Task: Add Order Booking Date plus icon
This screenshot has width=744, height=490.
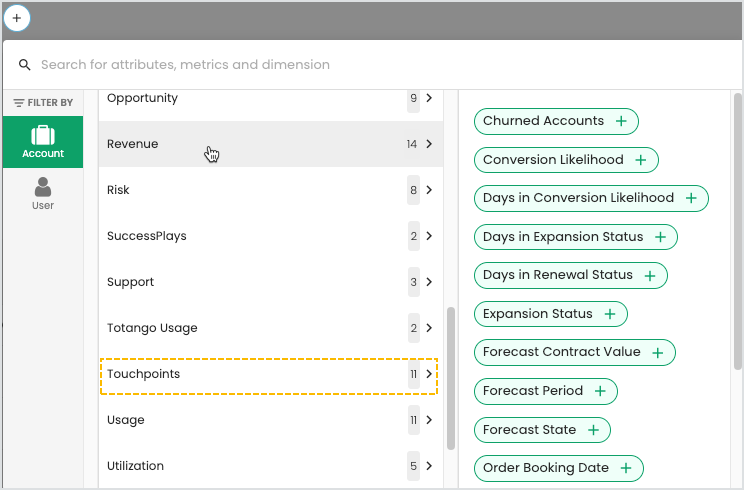Action: [626, 468]
